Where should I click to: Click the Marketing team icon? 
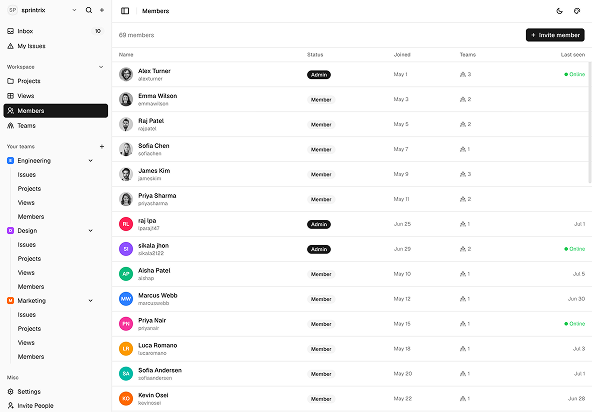point(11,301)
